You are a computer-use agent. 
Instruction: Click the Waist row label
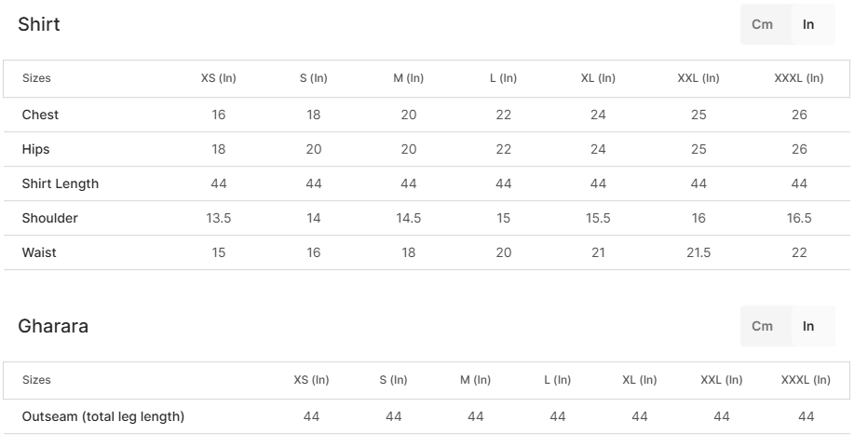point(39,252)
